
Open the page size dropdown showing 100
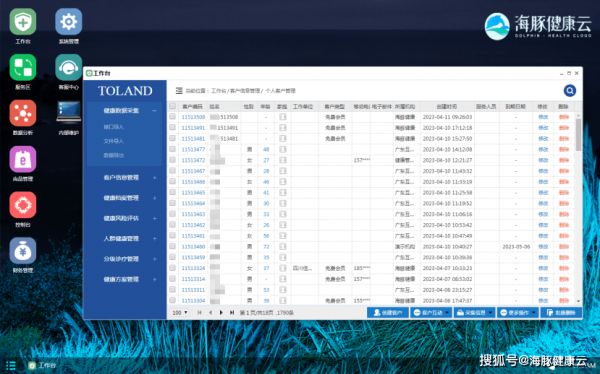(x=180, y=313)
